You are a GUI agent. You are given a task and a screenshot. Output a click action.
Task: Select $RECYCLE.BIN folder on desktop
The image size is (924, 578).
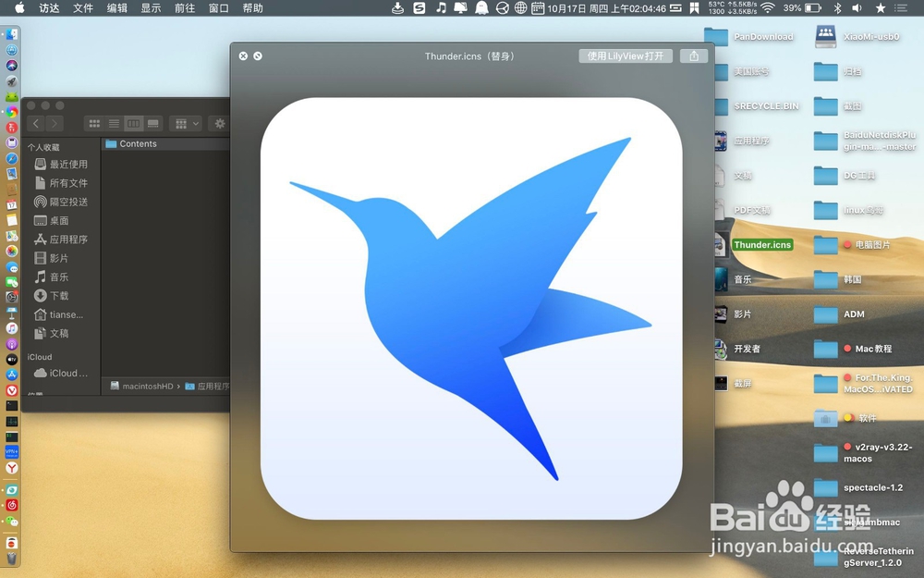(757, 106)
